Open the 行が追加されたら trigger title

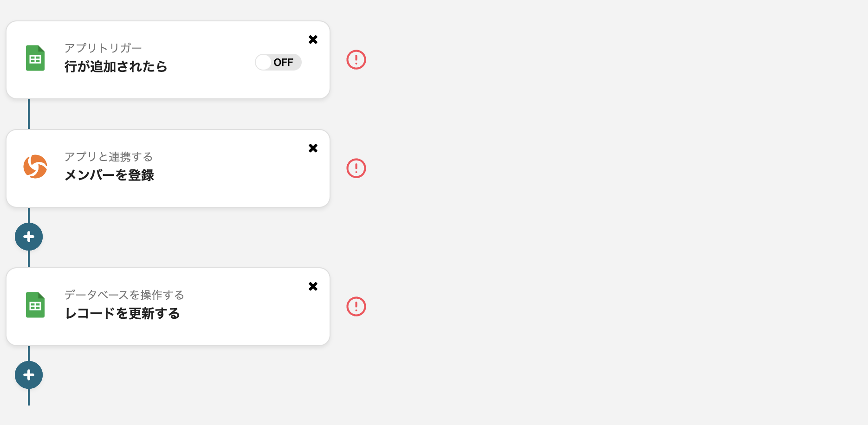(x=116, y=67)
